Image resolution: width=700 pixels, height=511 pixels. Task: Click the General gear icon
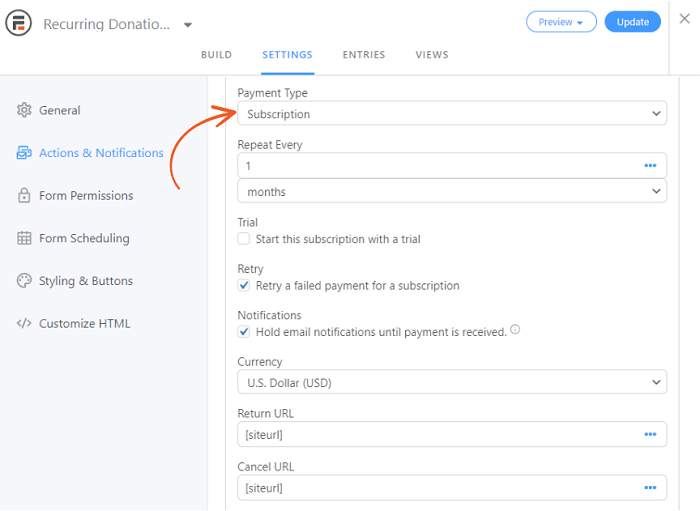(24, 110)
